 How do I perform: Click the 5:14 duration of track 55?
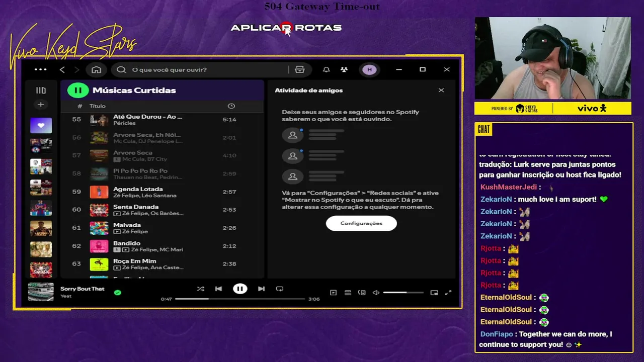point(229,120)
